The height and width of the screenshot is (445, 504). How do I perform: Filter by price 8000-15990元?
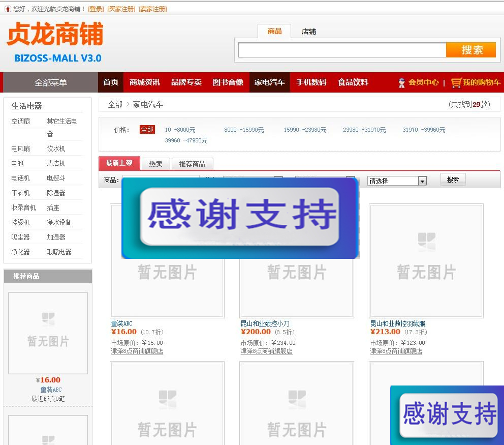[244, 130]
